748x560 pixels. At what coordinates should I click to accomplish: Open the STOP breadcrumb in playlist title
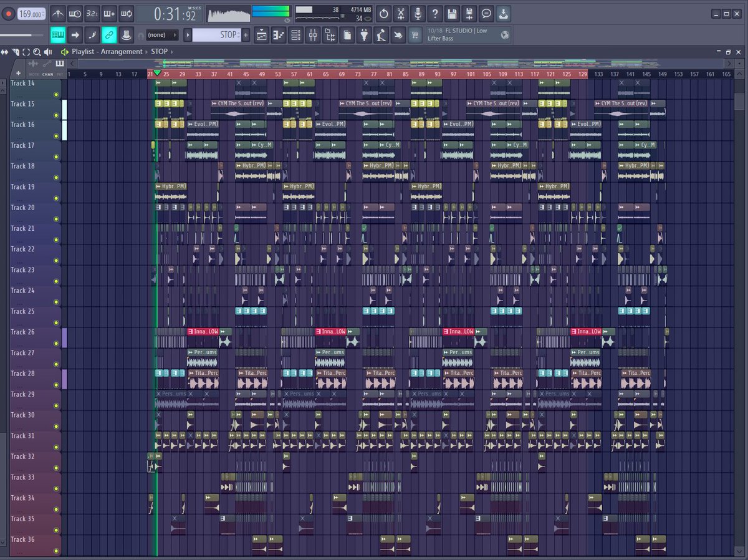pos(159,52)
